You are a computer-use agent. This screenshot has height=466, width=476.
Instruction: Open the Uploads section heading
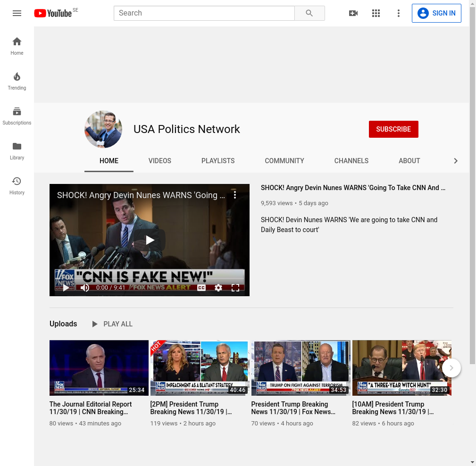pyautogui.click(x=63, y=324)
